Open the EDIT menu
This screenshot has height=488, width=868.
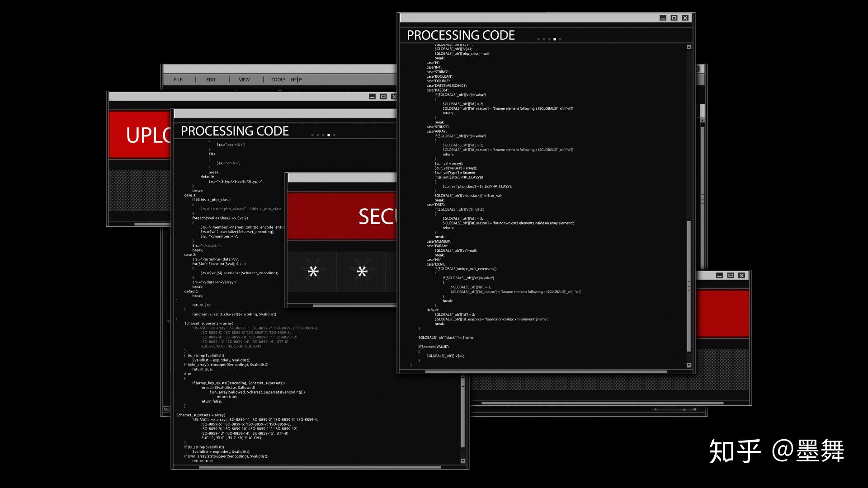pyautogui.click(x=211, y=80)
